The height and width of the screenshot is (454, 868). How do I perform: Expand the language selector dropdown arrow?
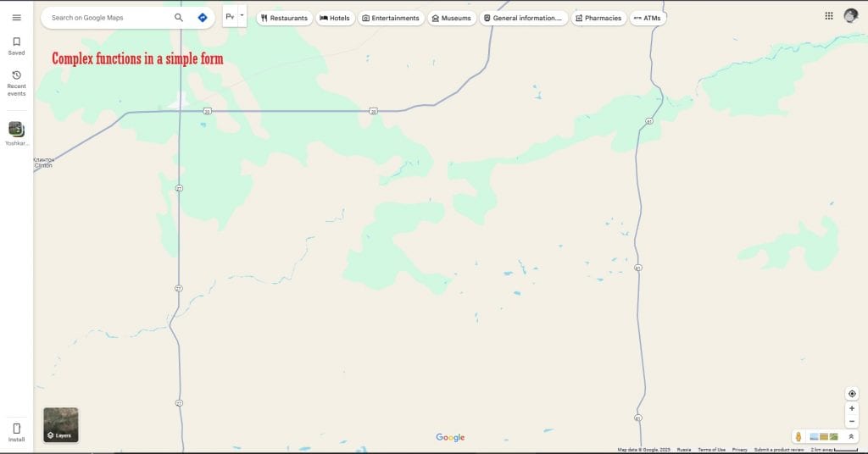pyautogui.click(x=242, y=15)
